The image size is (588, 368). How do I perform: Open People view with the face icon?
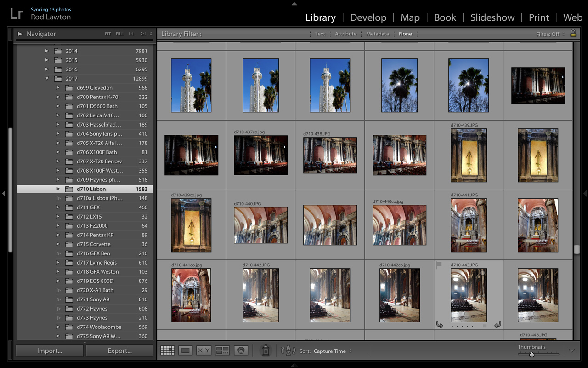click(241, 351)
